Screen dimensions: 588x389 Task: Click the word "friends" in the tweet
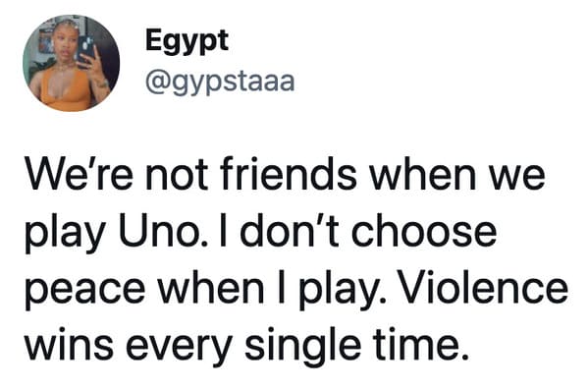(289, 175)
